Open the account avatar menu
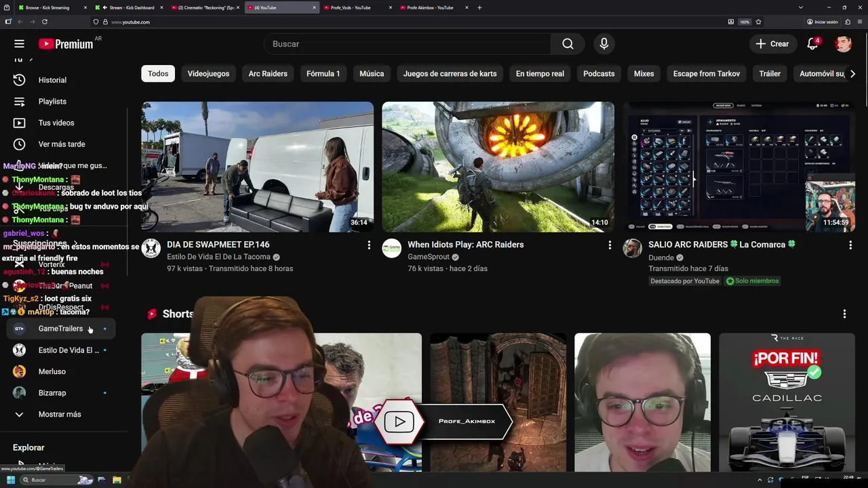 [843, 44]
